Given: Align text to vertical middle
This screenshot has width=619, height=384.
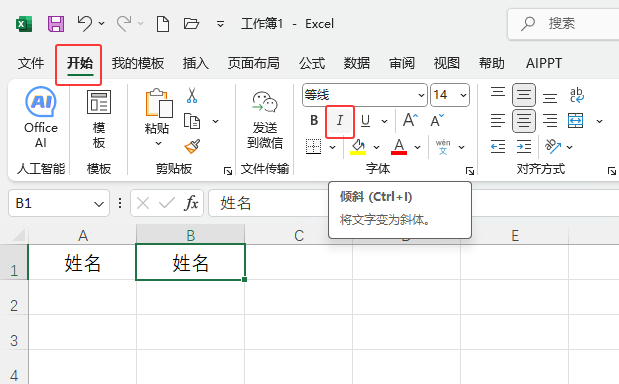Looking at the screenshot, I should tap(524, 95).
